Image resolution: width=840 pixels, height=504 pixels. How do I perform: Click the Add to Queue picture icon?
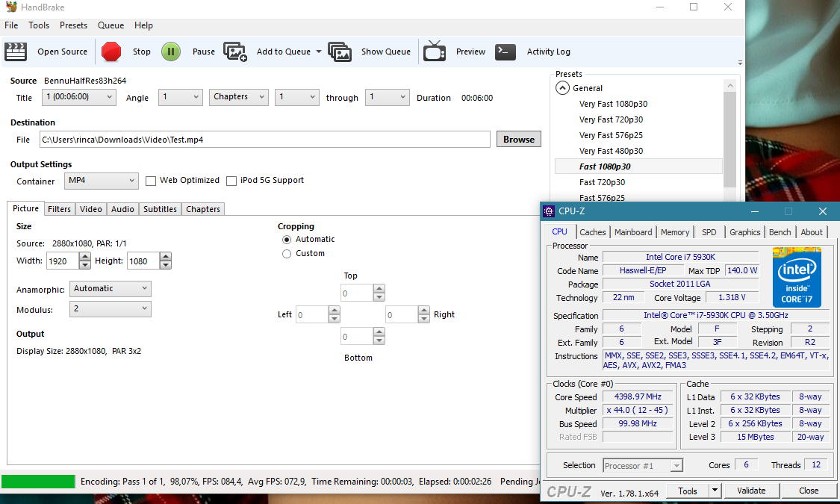234,52
